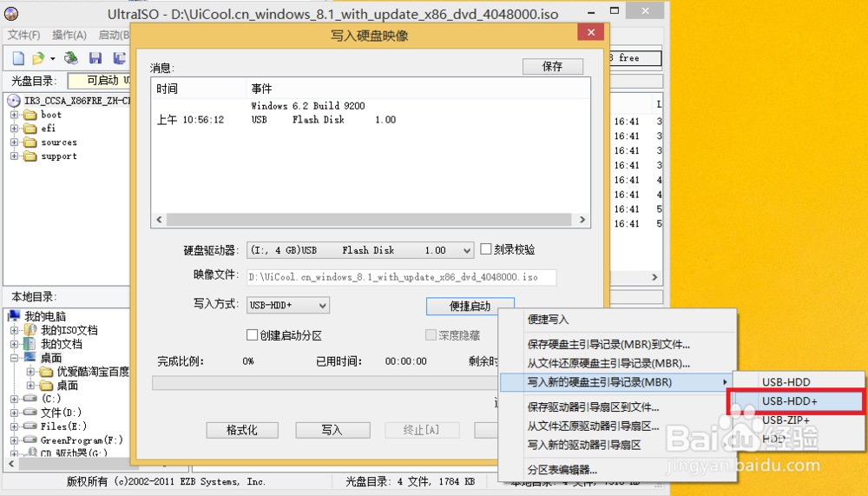This screenshot has width=868, height=496.
Task: Expand the efi folder node
Action: pos(14,129)
